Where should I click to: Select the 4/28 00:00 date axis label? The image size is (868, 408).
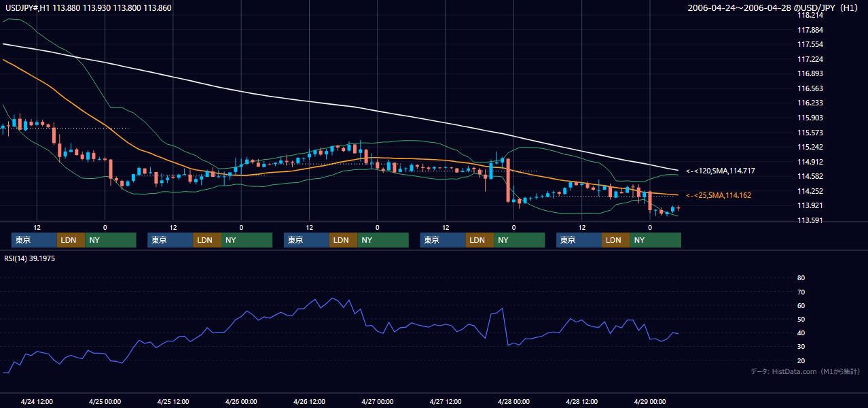513,401
